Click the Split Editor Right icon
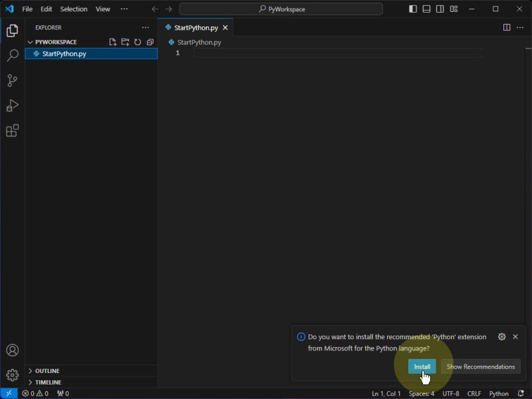This screenshot has height=399, width=532. tap(507, 28)
